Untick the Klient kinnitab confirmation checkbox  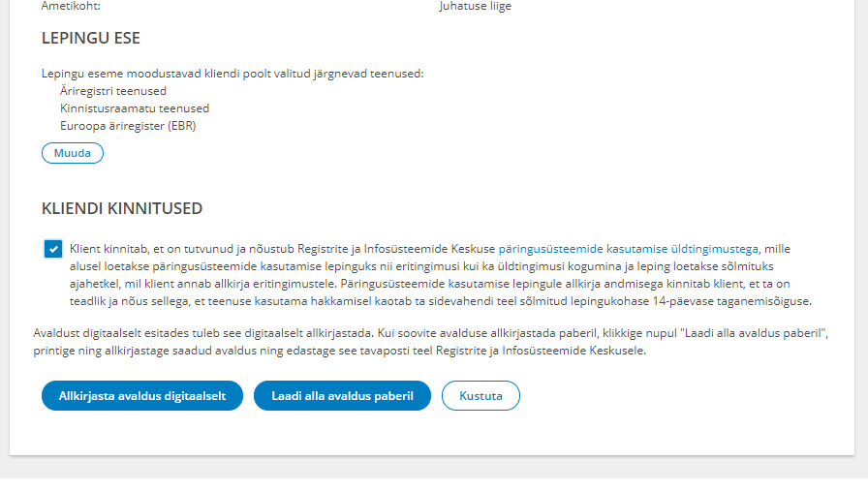pyautogui.click(x=53, y=249)
